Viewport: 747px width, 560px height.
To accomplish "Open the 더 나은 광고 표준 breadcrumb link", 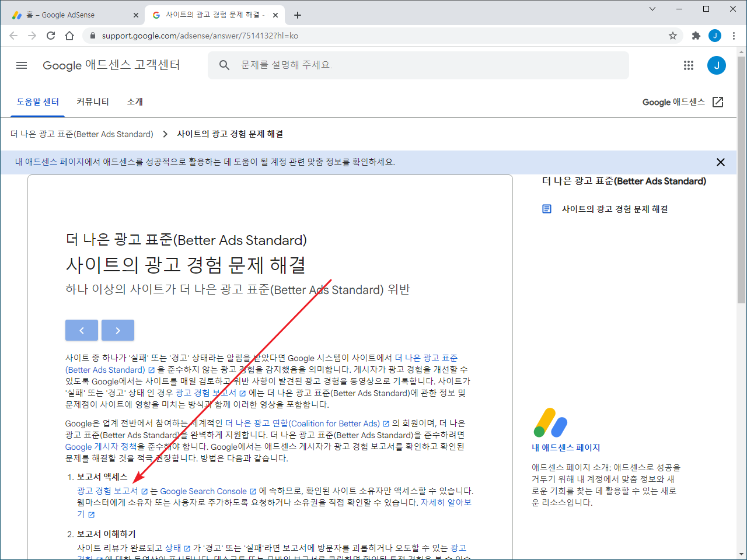I will click(82, 134).
